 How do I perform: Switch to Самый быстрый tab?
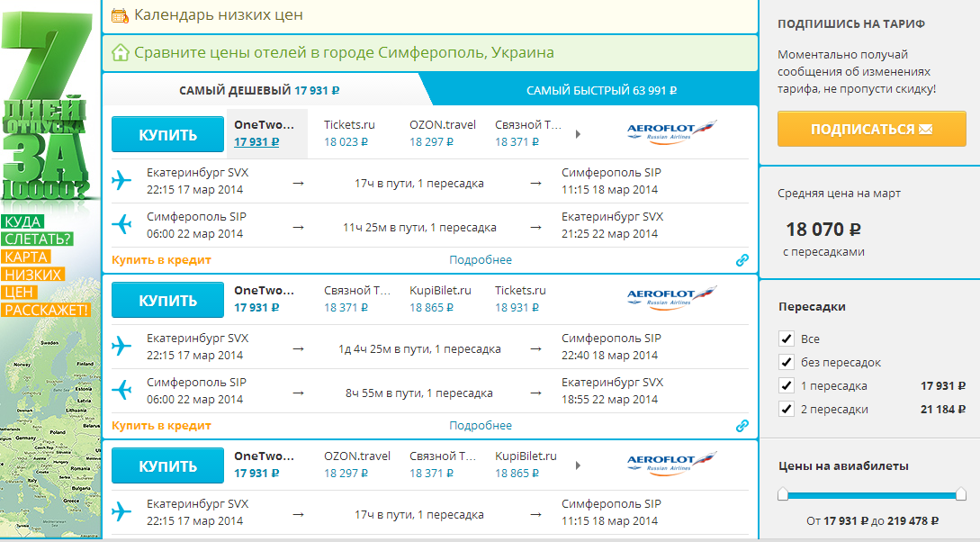[601, 90]
